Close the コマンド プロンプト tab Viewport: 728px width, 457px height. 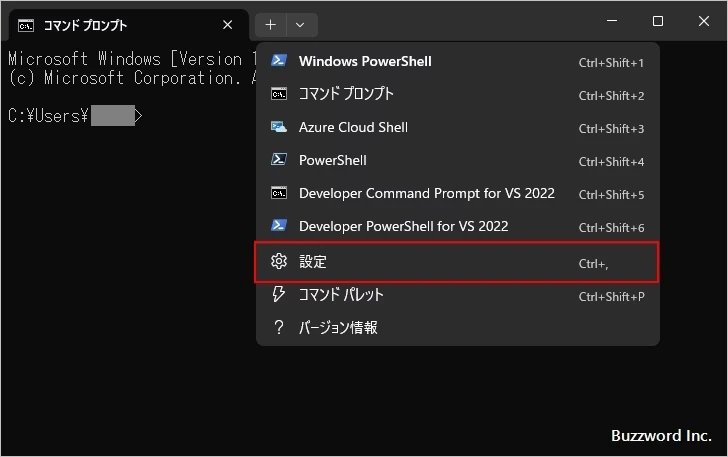click(228, 25)
